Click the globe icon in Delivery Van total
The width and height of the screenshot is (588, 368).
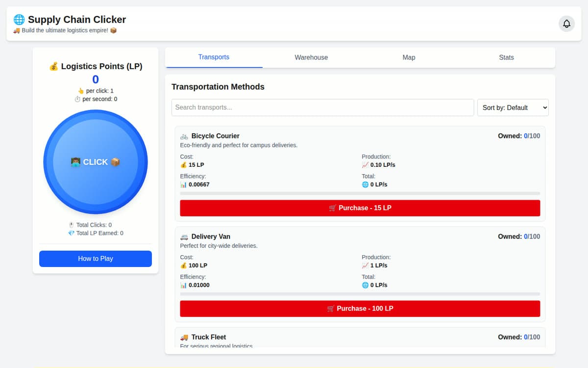(365, 285)
